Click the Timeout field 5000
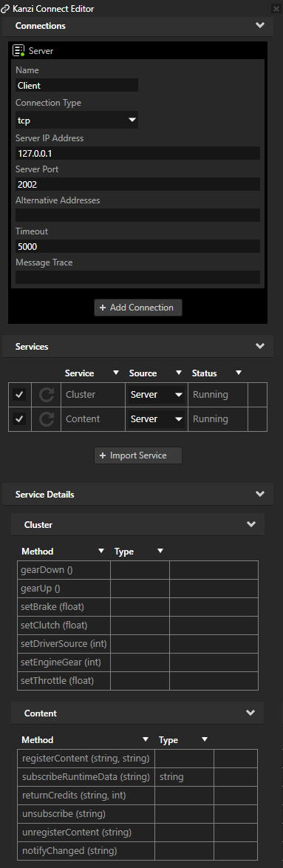283x868 pixels. point(137,246)
